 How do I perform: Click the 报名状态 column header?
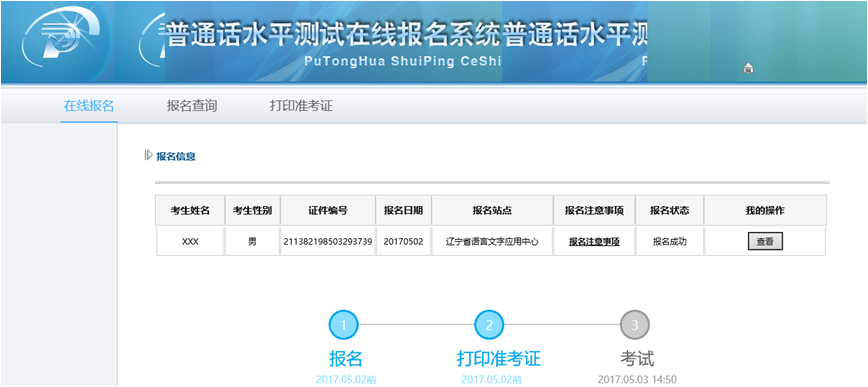670,210
